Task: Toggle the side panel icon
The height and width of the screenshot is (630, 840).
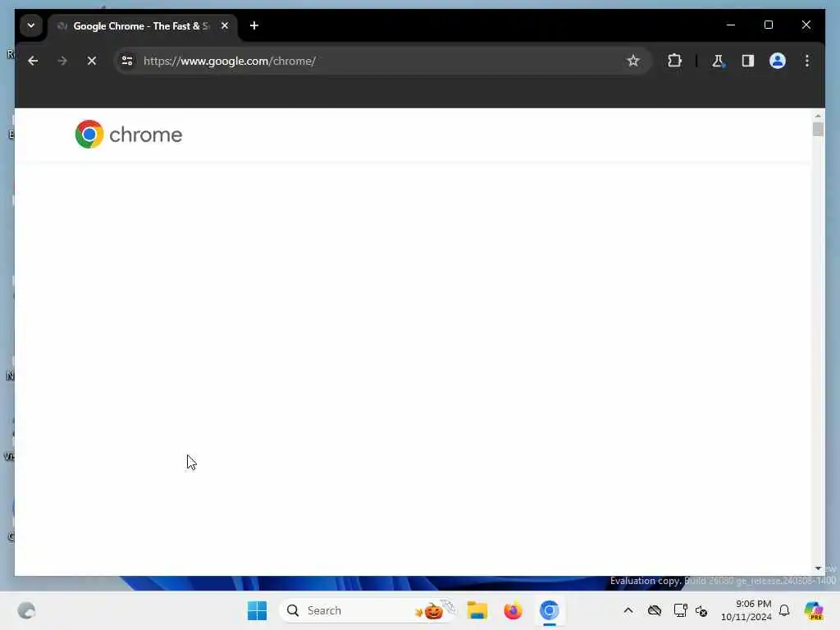Action: (x=748, y=61)
